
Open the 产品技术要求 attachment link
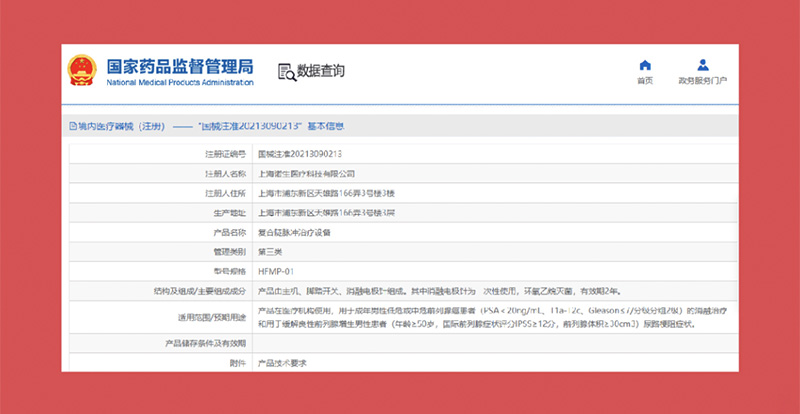284,362
